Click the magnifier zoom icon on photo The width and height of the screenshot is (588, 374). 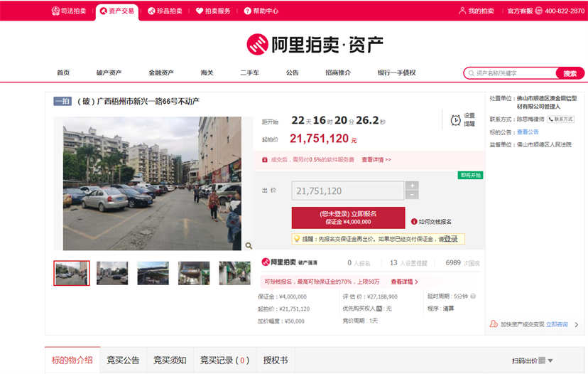coord(249,245)
